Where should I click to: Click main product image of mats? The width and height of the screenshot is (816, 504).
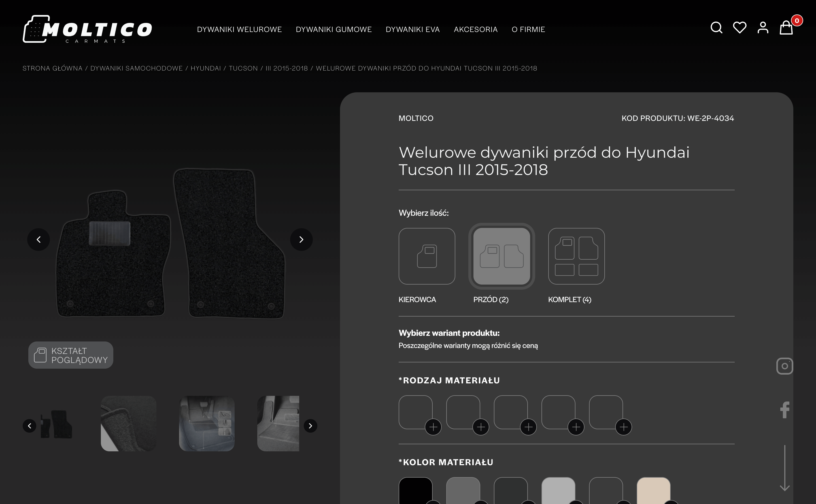tap(170, 243)
